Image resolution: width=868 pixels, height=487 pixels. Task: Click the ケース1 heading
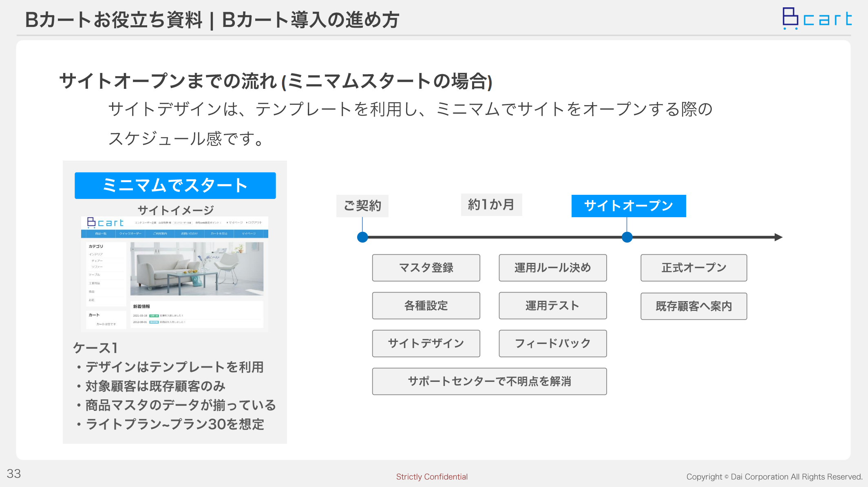coord(95,348)
